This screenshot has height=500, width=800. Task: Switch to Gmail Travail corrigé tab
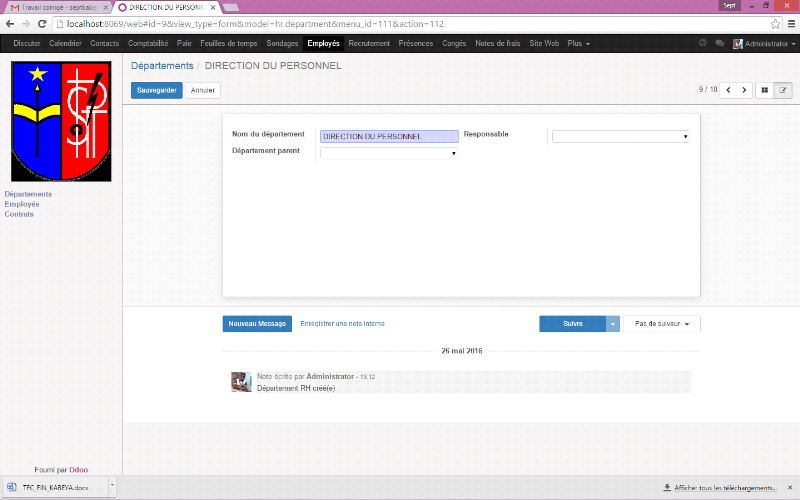57,7
